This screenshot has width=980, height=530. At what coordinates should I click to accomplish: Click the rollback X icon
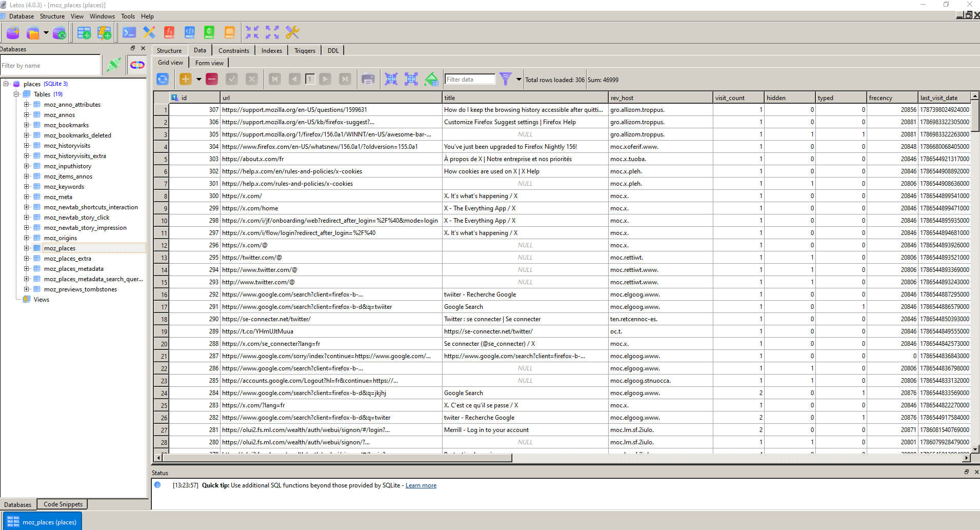(252, 79)
